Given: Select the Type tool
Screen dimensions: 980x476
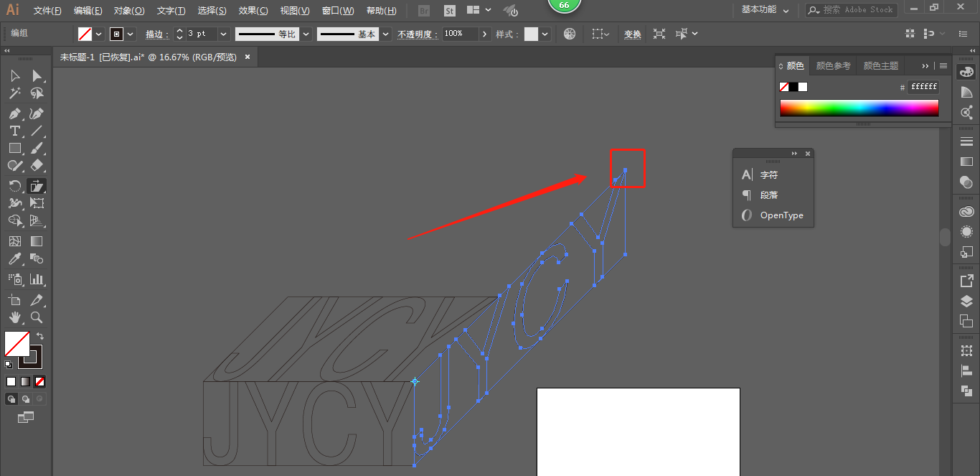Looking at the screenshot, I should 14,131.
